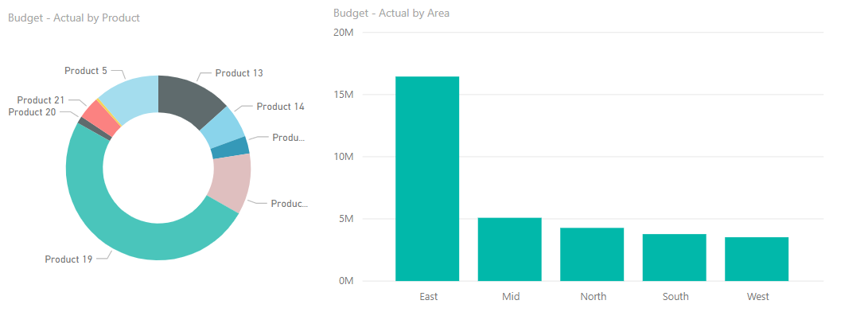Click the South axis label
The image size is (868, 312).
click(x=675, y=297)
